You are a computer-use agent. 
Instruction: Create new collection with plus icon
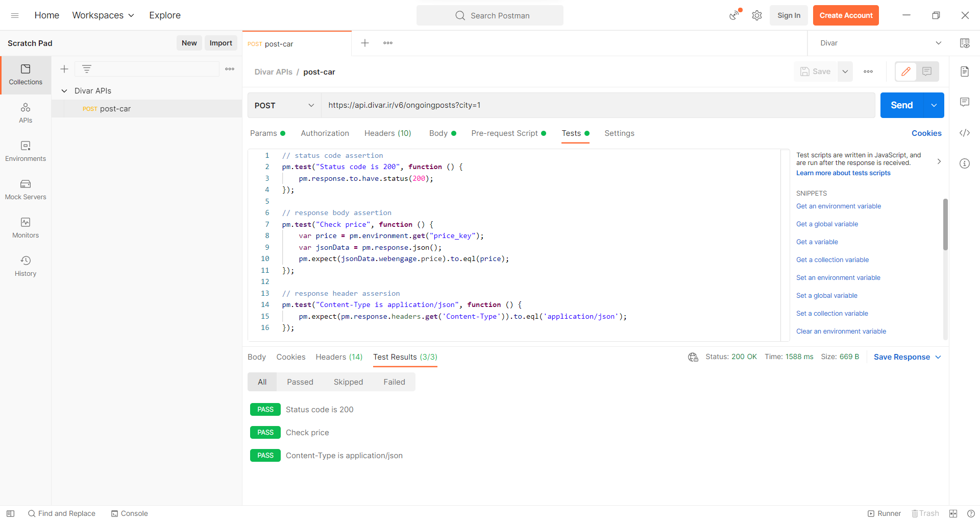click(x=64, y=69)
